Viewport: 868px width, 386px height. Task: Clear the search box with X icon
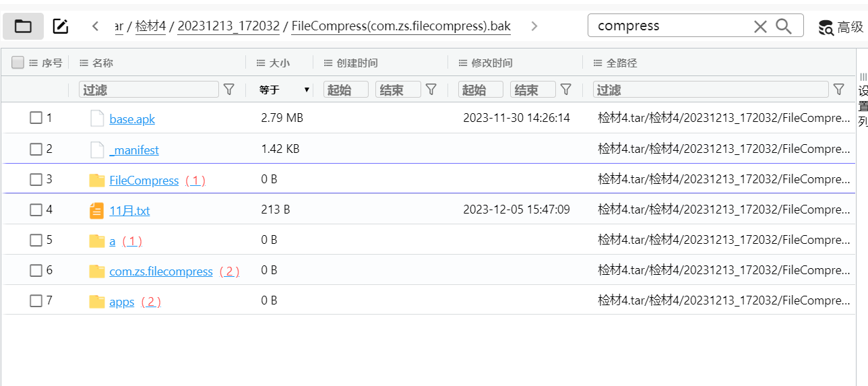pos(760,26)
